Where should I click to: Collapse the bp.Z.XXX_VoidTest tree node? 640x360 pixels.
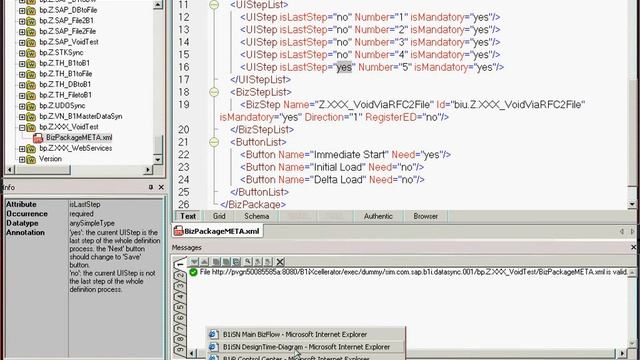pos(22,127)
